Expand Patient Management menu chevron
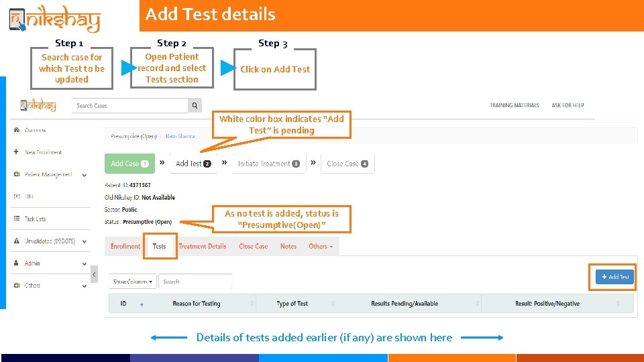The image size is (644, 362). point(85,175)
